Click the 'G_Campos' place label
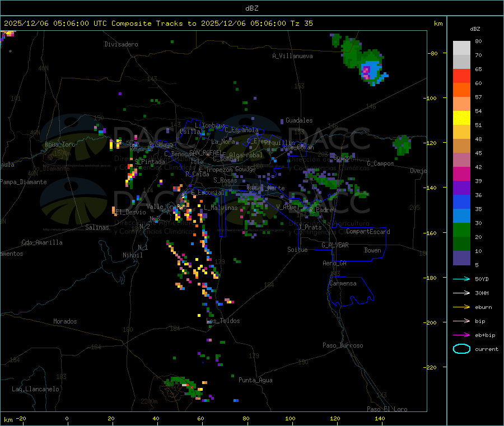The width and height of the screenshot is (504, 426). click(x=380, y=163)
